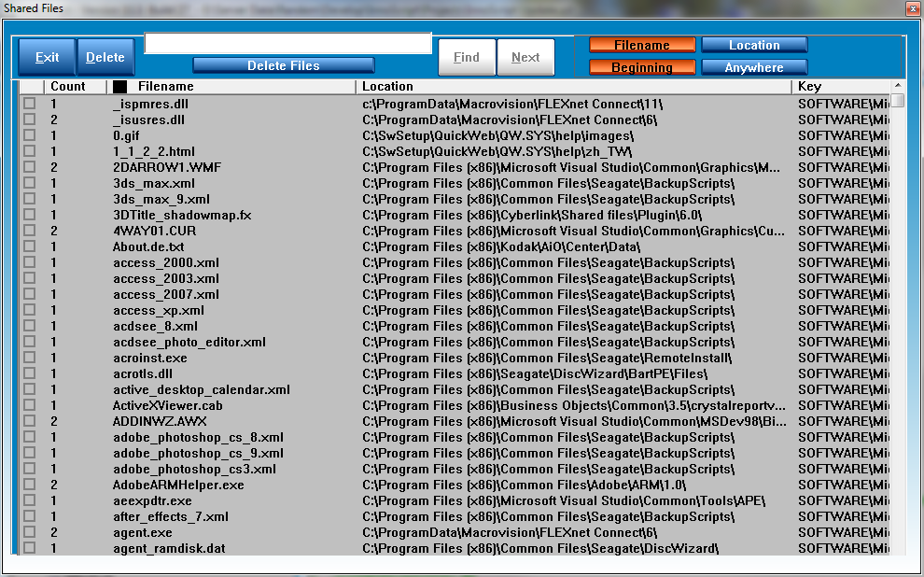The height and width of the screenshot is (577, 924).
Task: Choose the Anywhere match option
Action: point(754,67)
